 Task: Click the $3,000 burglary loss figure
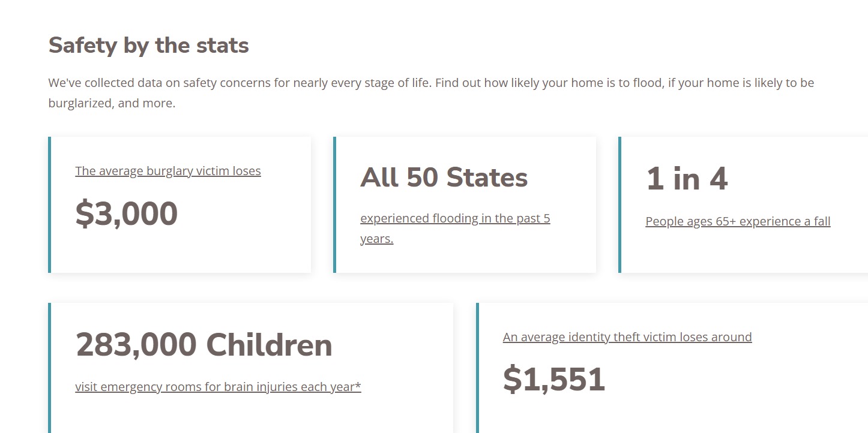[x=127, y=214]
